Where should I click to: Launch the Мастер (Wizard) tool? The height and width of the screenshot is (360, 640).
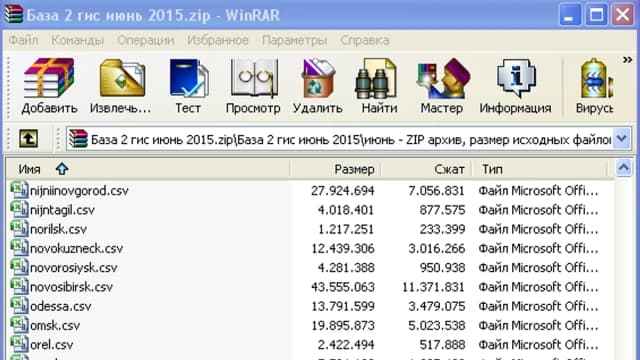click(443, 78)
